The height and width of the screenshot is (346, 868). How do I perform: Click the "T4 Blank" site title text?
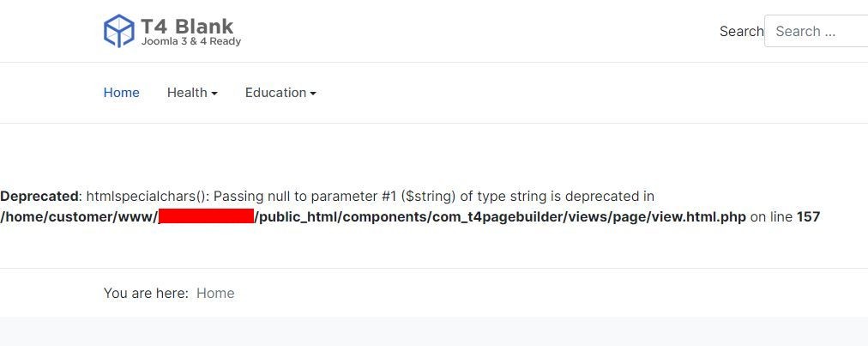[x=187, y=27]
